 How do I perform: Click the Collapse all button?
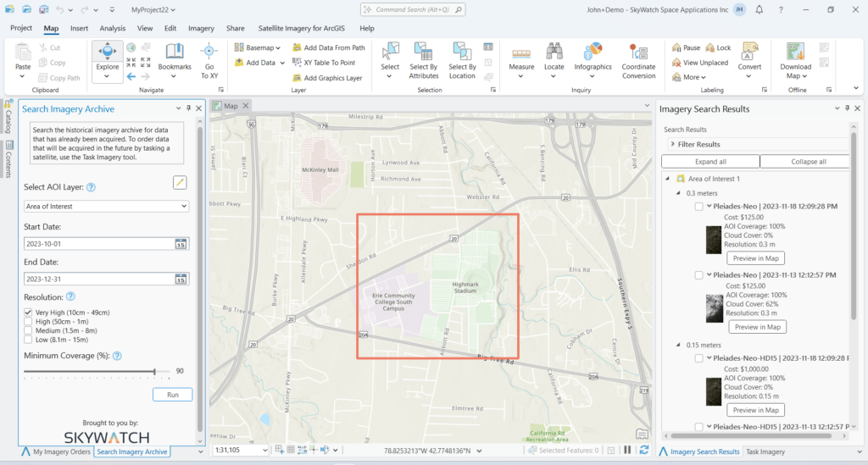pyautogui.click(x=804, y=161)
